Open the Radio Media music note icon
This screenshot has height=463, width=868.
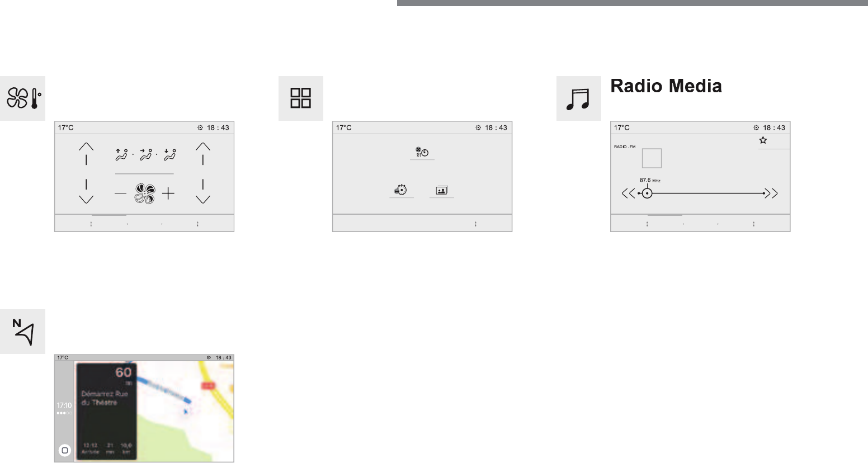pyautogui.click(x=578, y=98)
